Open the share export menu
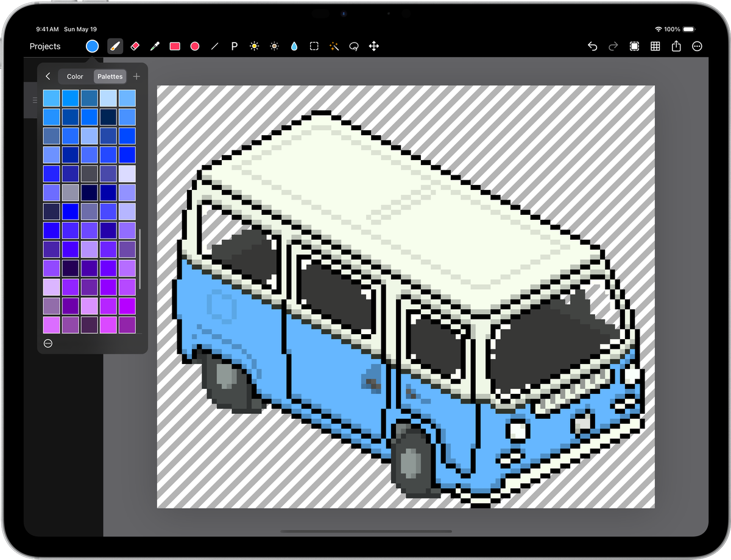Screen dimensions: 731x560 [676, 46]
